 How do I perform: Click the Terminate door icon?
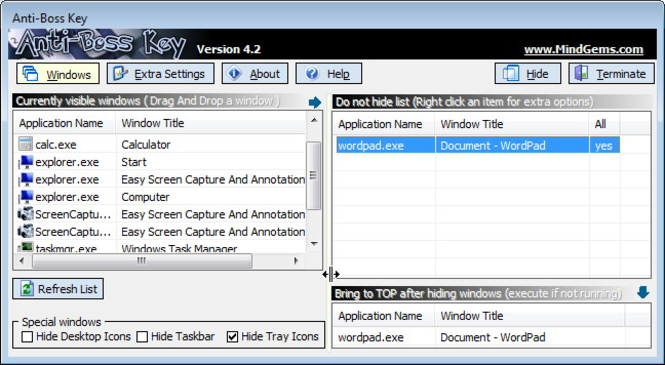pos(581,73)
